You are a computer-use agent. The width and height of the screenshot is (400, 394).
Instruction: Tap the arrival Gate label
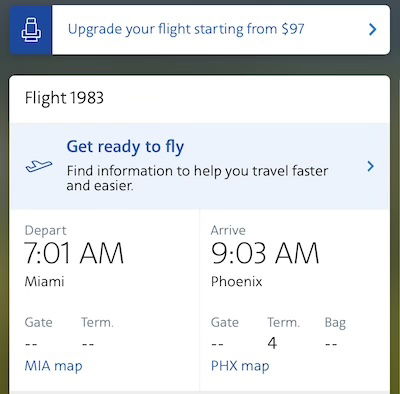225,323
